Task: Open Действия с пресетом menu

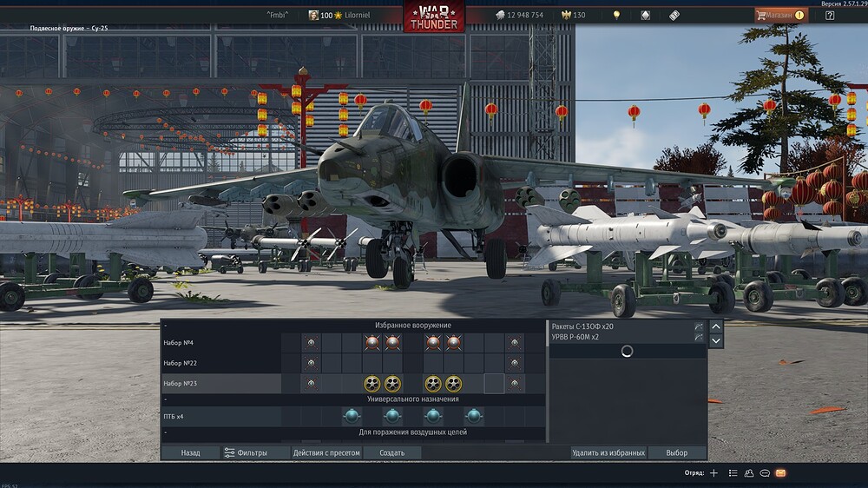Action: click(x=326, y=452)
